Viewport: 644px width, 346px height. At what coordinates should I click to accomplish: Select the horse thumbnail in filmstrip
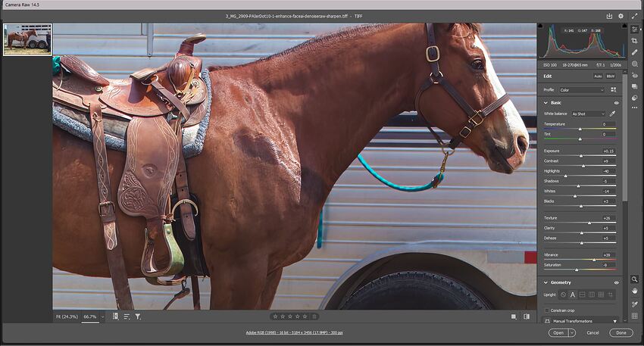27,39
